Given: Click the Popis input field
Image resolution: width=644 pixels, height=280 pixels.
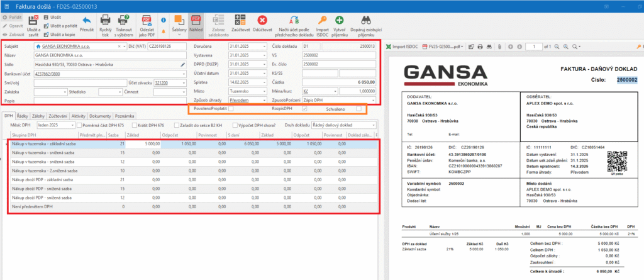Looking at the screenshot, I should (111, 100).
